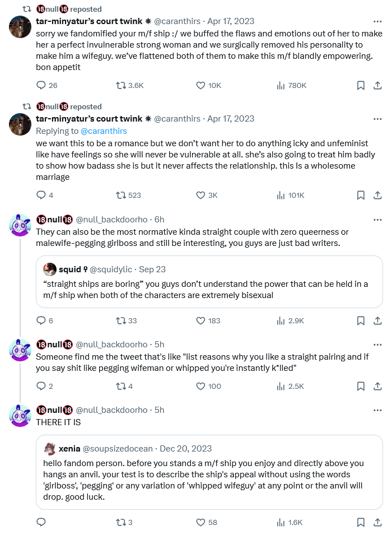Reply to the 'bad writers' tweet with 6 replies
Viewport: 392px width, 535px height.
point(41,321)
